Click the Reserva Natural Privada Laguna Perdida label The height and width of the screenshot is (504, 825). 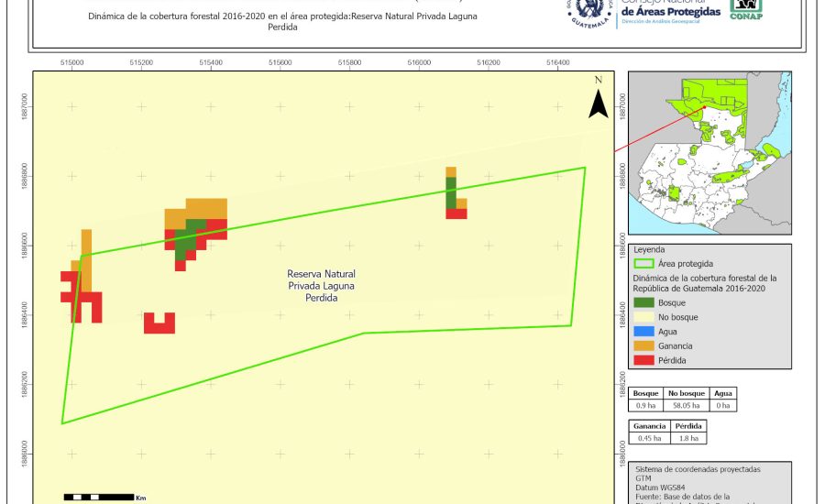(321, 286)
